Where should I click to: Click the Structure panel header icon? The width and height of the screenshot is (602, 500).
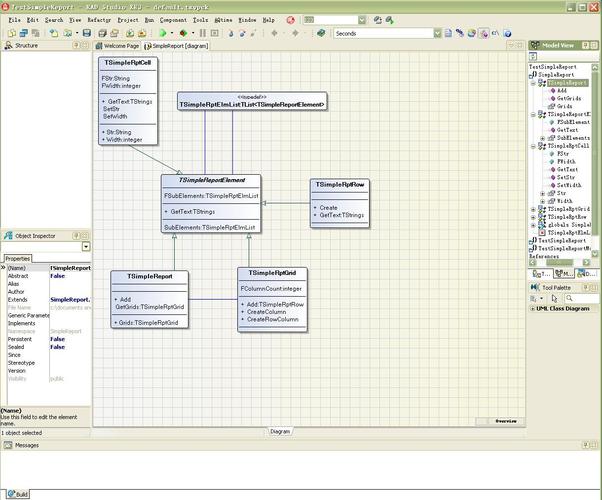[x=8, y=45]
